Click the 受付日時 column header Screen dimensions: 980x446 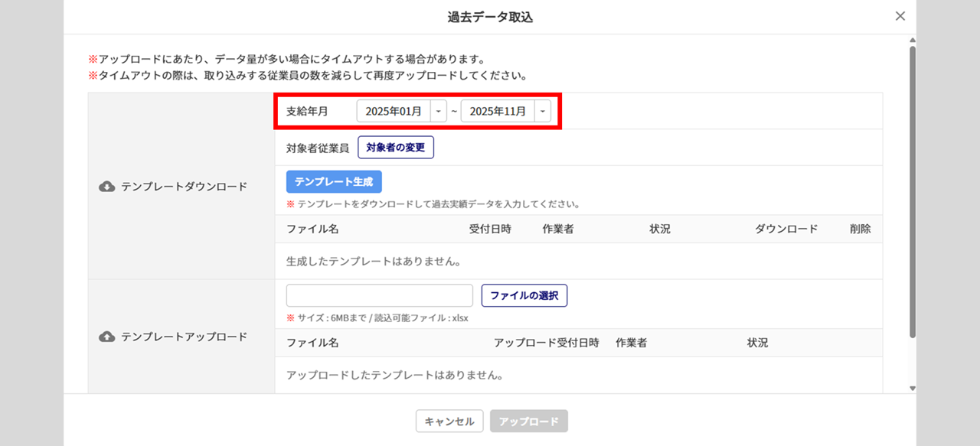pos(490,229)
